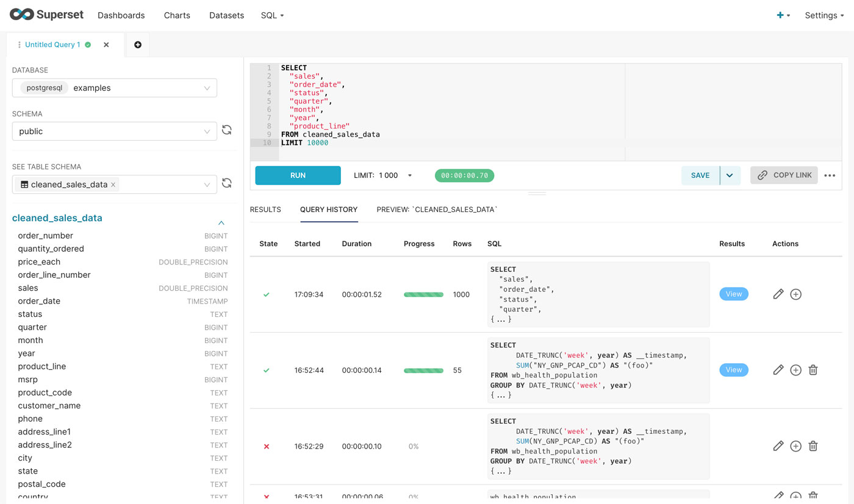Screen dimensions: 854x504
Task: Refresh the table schema list
Action: click(x=227, y=183)
